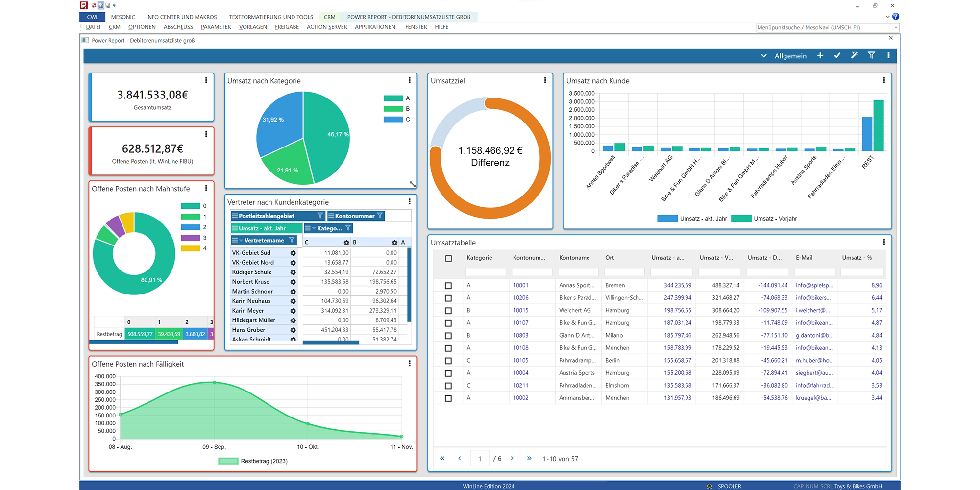Toggle Umsatz - Vorjahr legend swatch
Screen dimensions: 980x490
pos(741,219)
